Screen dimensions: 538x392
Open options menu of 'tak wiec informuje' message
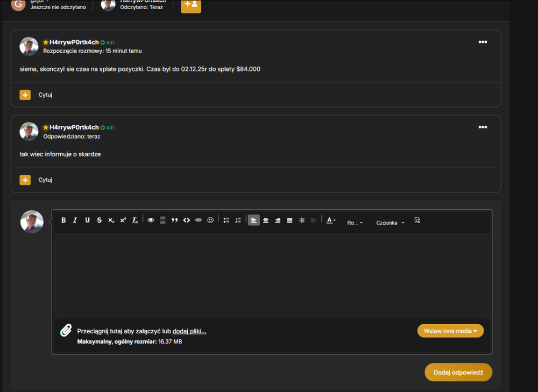483,127
